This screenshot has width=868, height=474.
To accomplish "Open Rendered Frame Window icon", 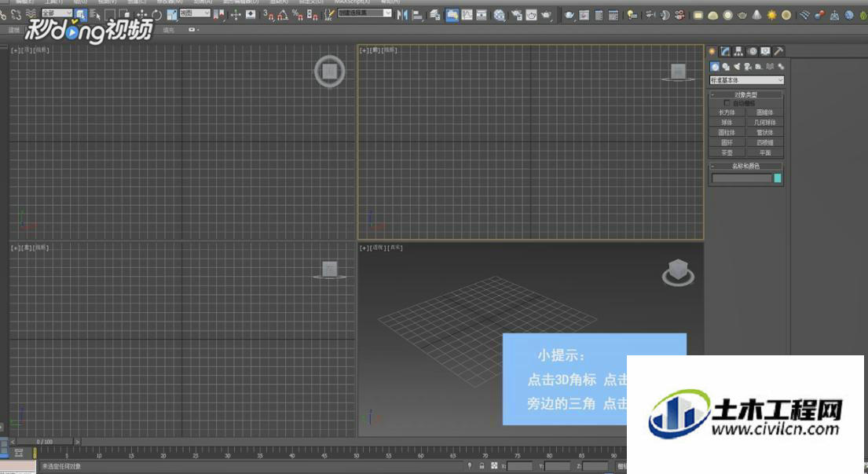I will 532,15.
